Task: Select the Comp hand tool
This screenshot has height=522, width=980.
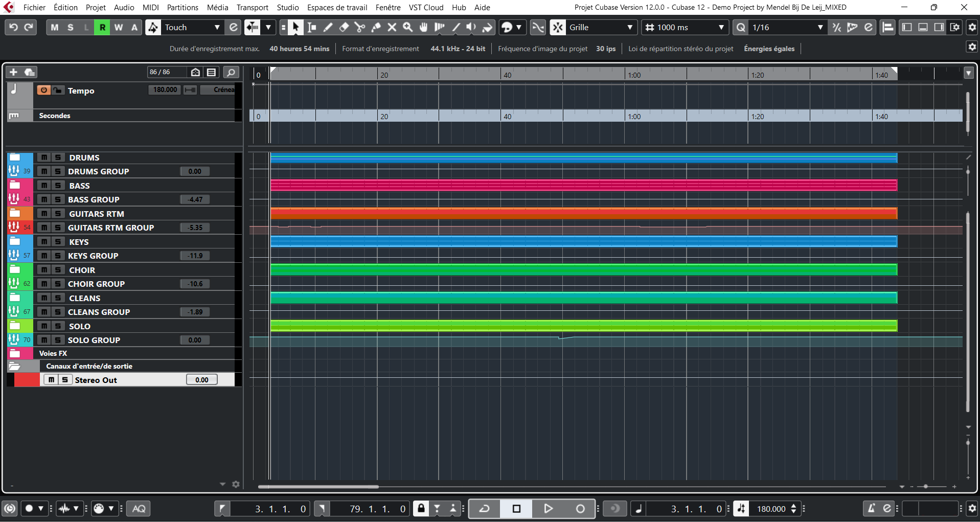Action: coord(424,28)
